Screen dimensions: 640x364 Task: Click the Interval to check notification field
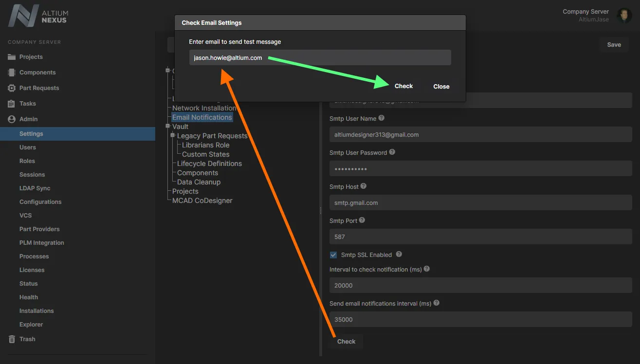coord(481,286)
